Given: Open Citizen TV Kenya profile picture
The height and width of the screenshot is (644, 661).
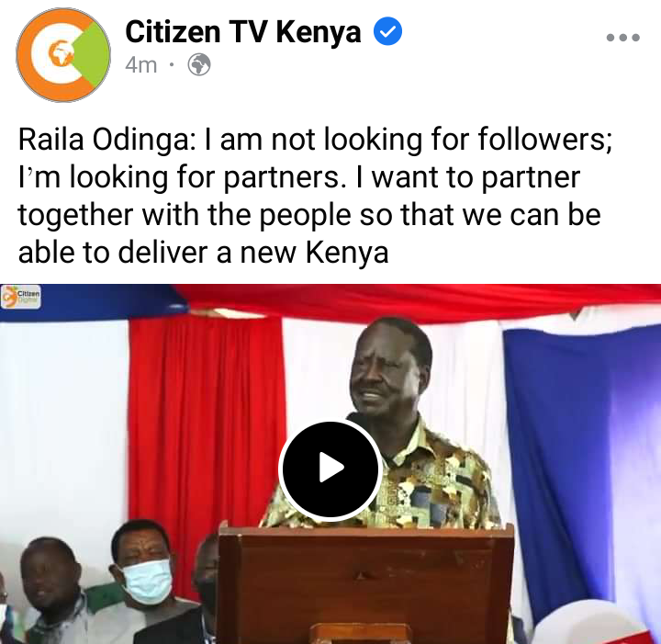Looking at the screenshot, I should 63,55.
